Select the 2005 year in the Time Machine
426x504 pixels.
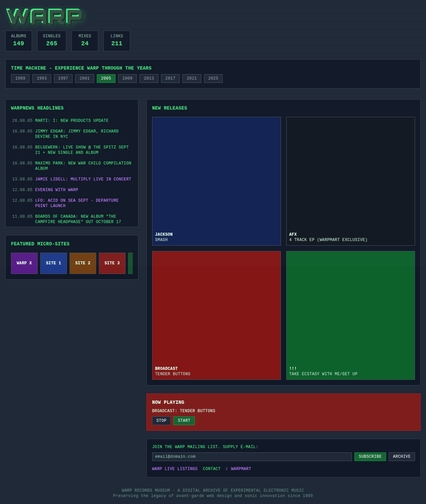click(x=106, y=78)
